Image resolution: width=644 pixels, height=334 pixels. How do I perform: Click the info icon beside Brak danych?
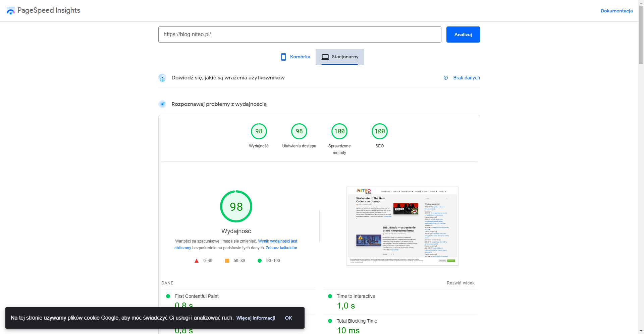[x=446, y=78]
